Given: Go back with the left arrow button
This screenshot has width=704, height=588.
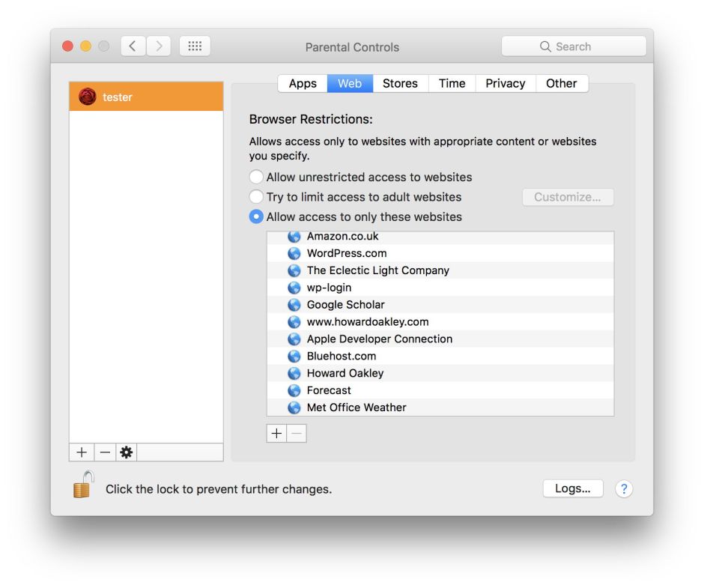Looking at the screenshot, I should pos(133,46).
